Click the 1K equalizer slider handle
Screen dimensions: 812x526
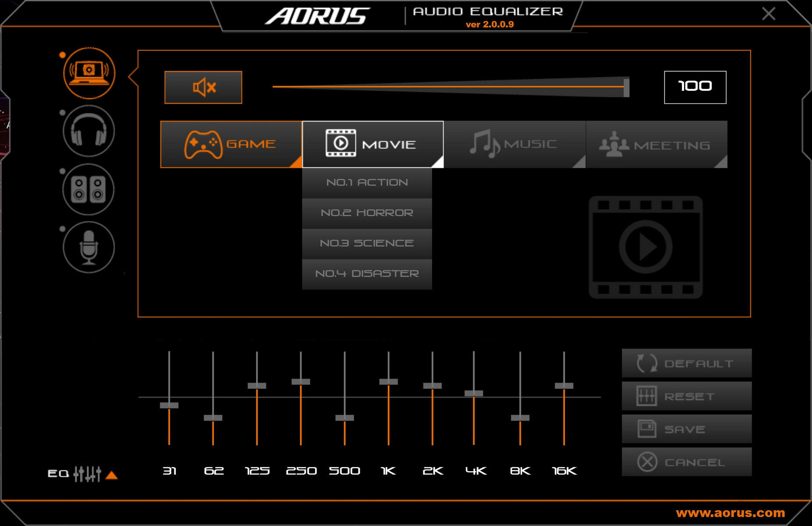(x=388, y=382)
